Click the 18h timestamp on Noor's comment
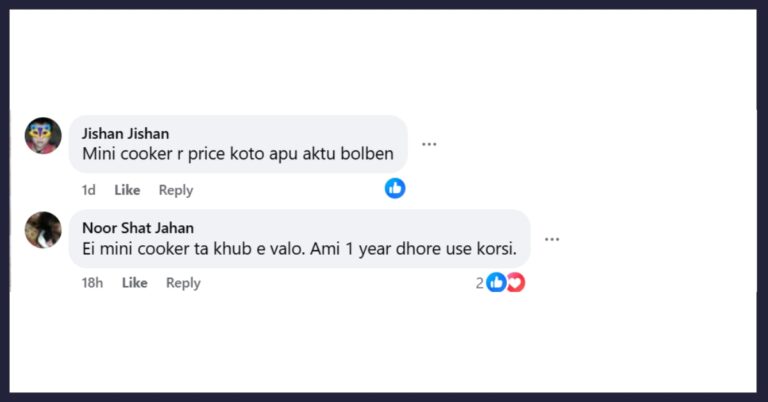768x402 pixels. (x=92, y=283)
